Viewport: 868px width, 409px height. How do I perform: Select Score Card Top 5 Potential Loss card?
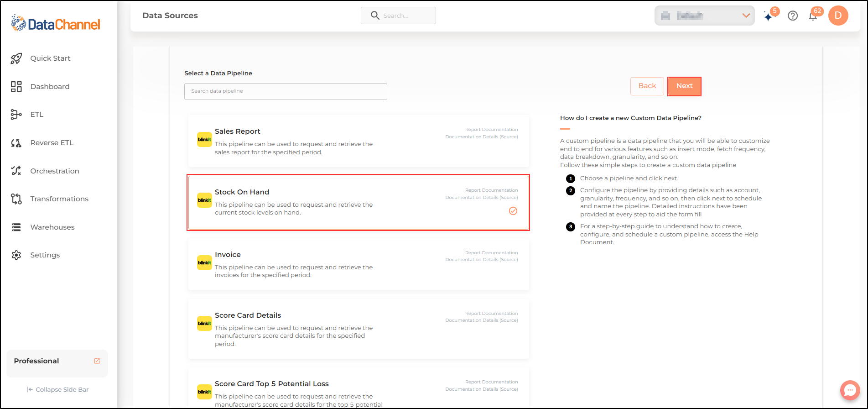pos(359,388)
